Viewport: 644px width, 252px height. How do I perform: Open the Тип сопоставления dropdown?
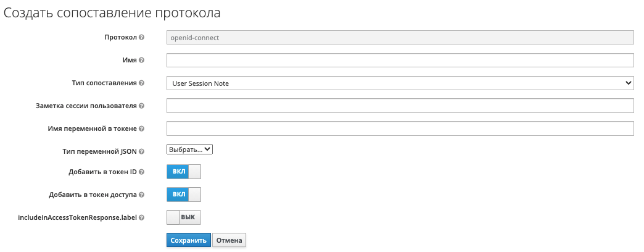pos(400,83)
